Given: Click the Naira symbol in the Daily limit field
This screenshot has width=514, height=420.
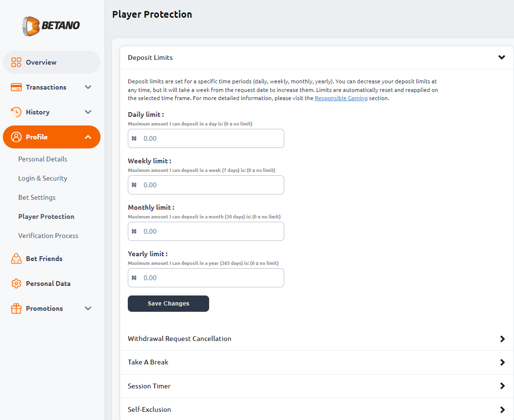Looking at the screenshot, I should 134,138.
